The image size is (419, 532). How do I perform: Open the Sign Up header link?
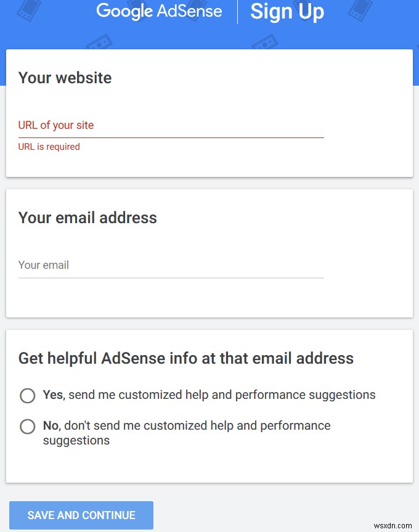click(x=287, y=11)
